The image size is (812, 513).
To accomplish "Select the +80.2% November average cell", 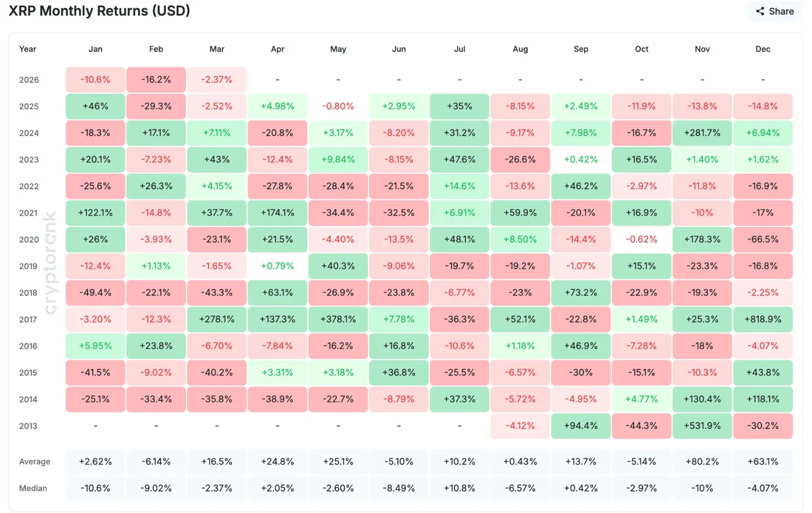I will (702, 462).
